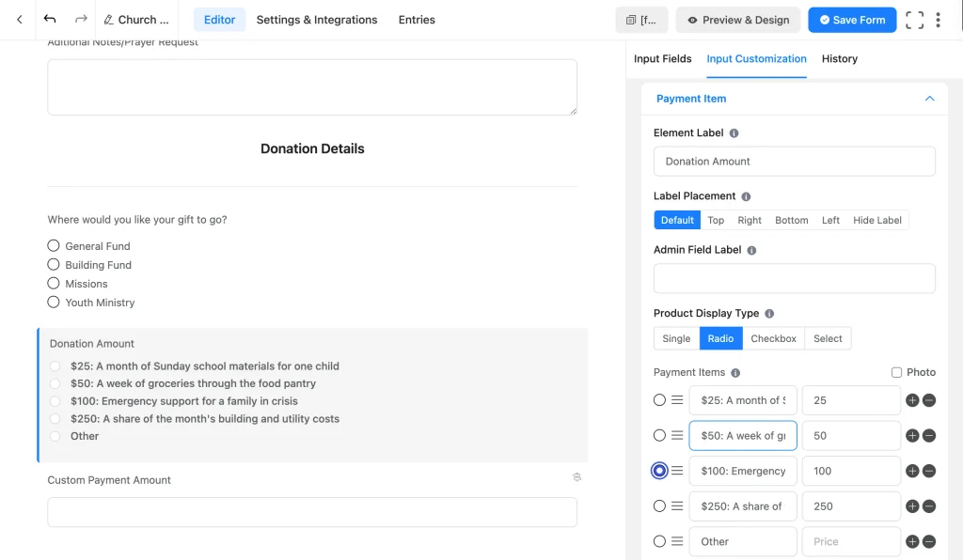
Task: Switch to the Editor tab
Action: coord(219,20)
